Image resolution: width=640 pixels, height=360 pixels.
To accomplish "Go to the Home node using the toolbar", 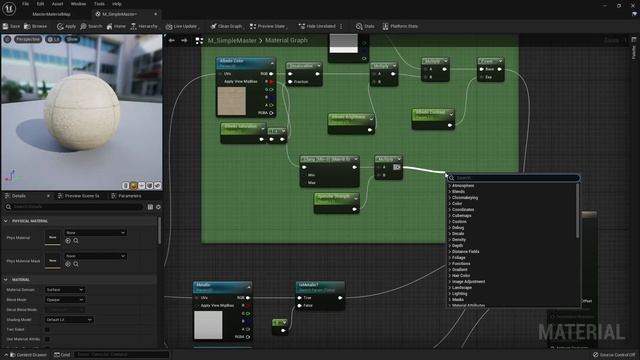I will [116, 26].
